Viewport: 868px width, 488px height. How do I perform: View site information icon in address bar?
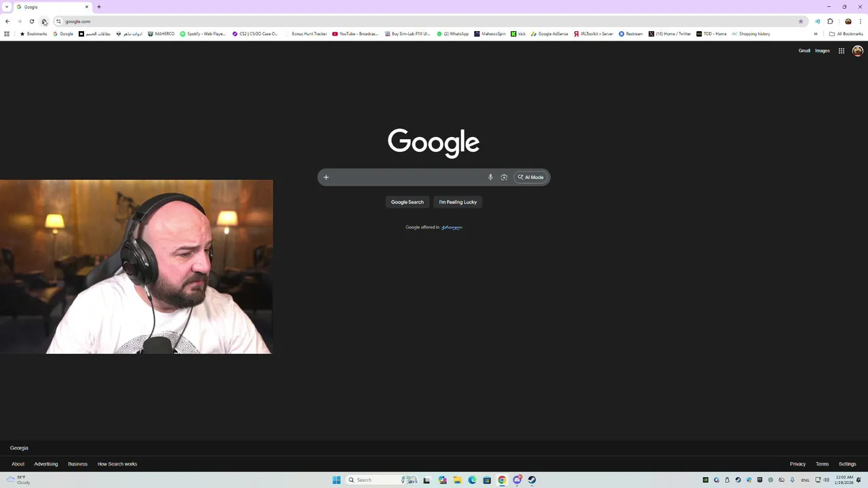coord(58,22)
